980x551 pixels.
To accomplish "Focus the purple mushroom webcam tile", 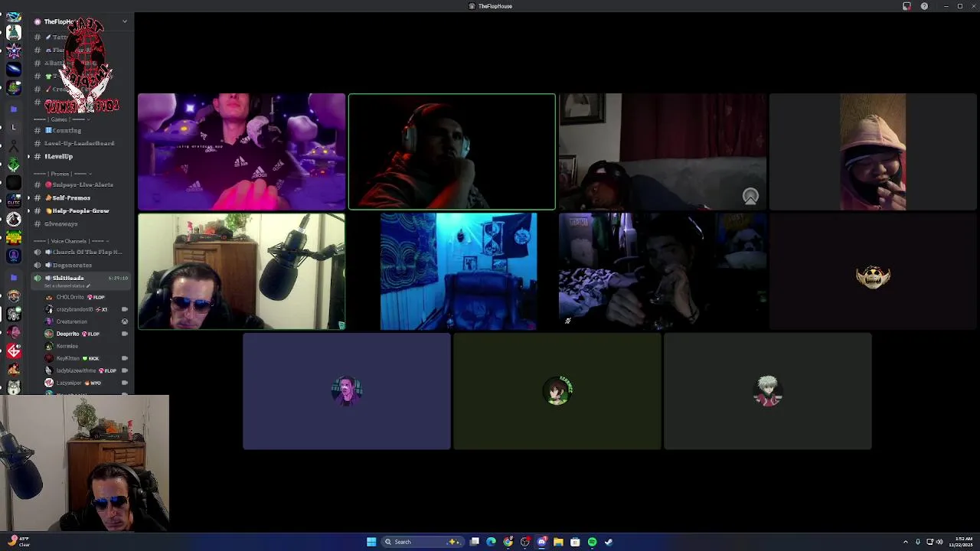I will point(241,152).
